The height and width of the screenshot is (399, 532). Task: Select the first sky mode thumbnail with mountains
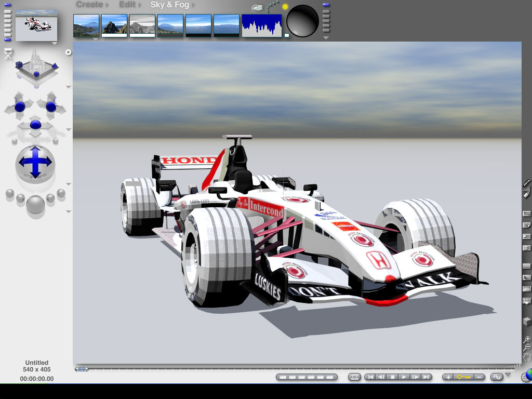tap(86, 25)
